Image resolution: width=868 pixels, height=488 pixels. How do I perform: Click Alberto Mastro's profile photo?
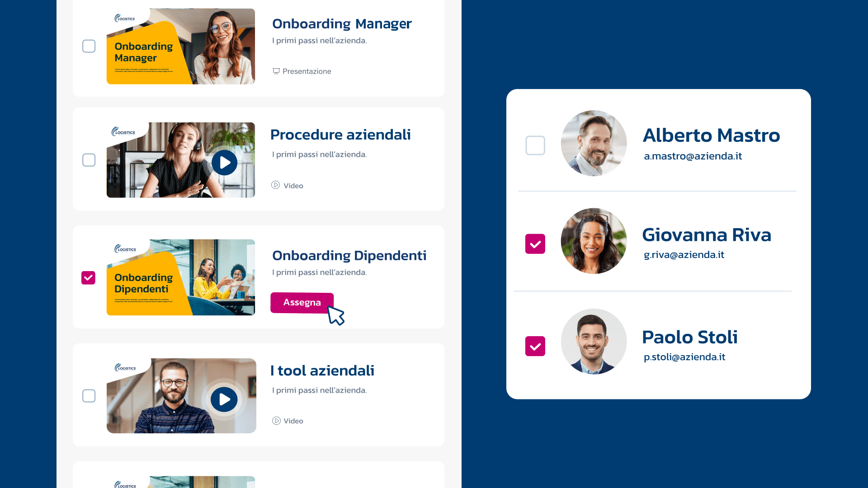tap(594, 143)
